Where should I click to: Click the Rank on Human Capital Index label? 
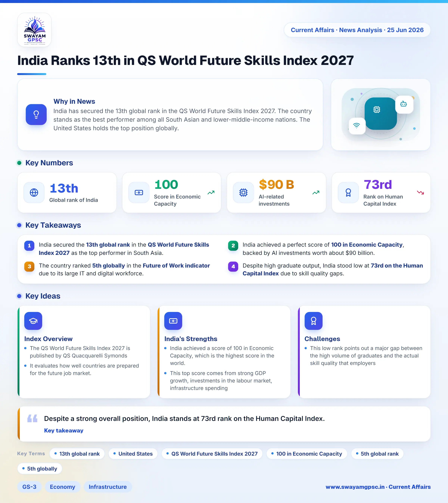(x=383, y=200)
